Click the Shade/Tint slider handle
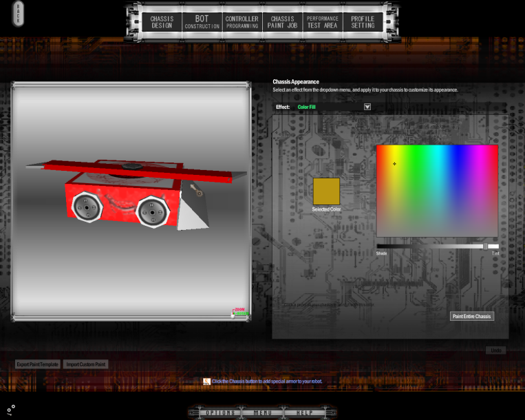The height and width of the screenshot is (420, 525). click(x=485, y=246)
